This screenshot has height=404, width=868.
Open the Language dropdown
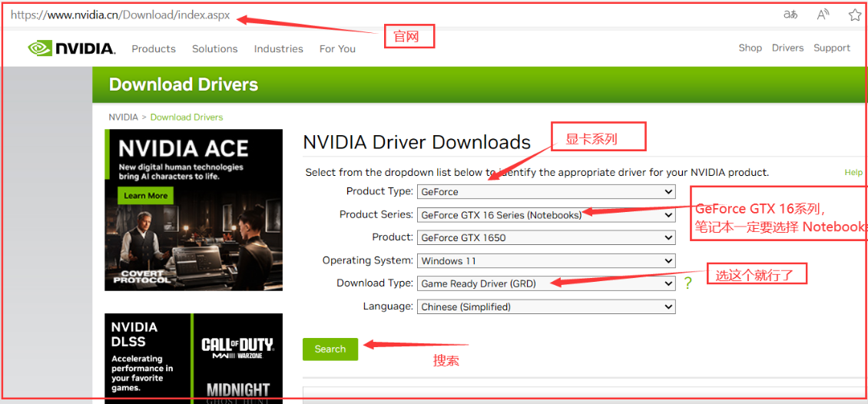click(x=546, y=306)
